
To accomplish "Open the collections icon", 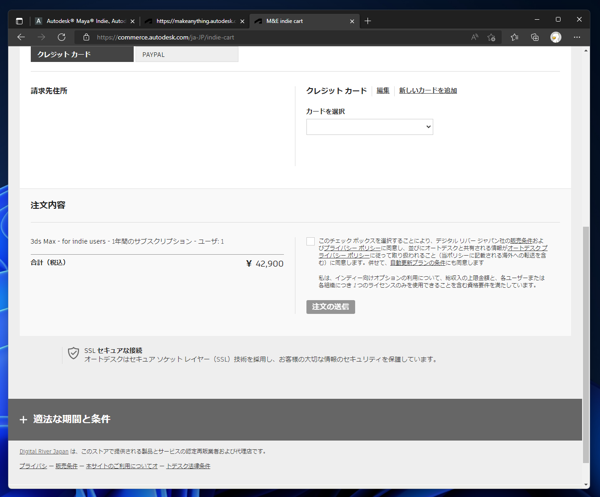I will pyautogui.click(x=535, y=37).
